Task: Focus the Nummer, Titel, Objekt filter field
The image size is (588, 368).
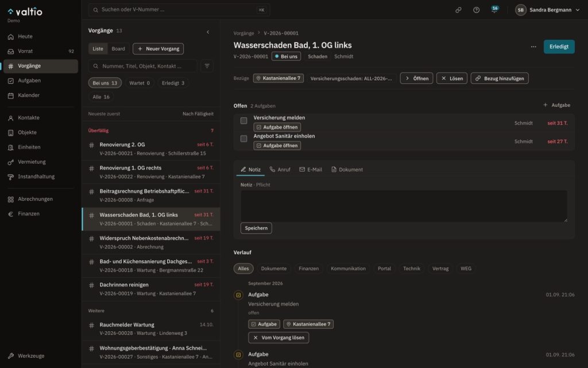Action: (142, 66)
